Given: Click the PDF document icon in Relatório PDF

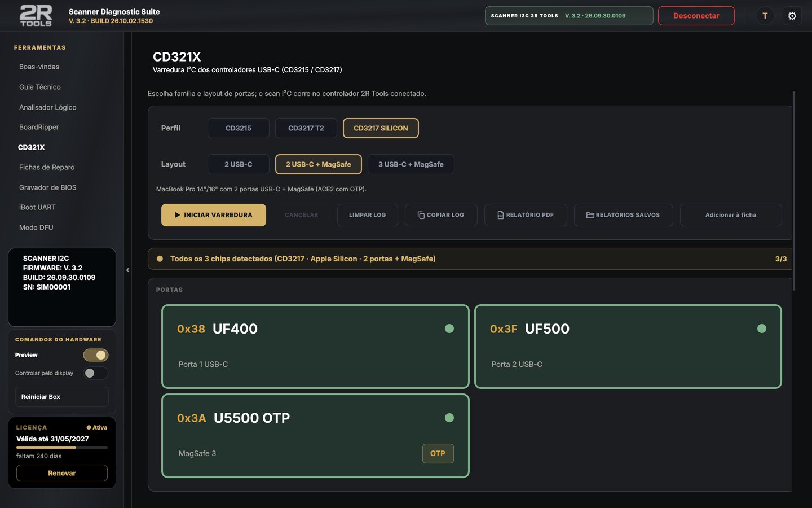Looking at the screenshot, I should click(x=500, y=215).
